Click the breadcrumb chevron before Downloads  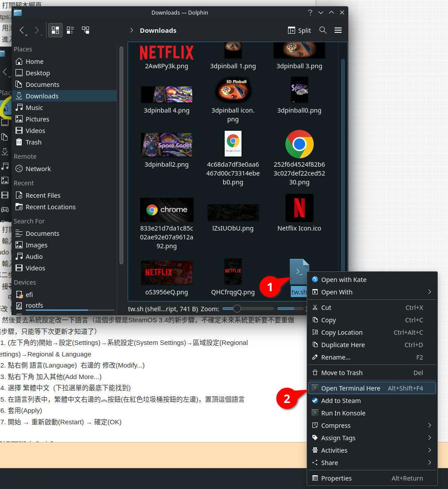coord(132,30)
